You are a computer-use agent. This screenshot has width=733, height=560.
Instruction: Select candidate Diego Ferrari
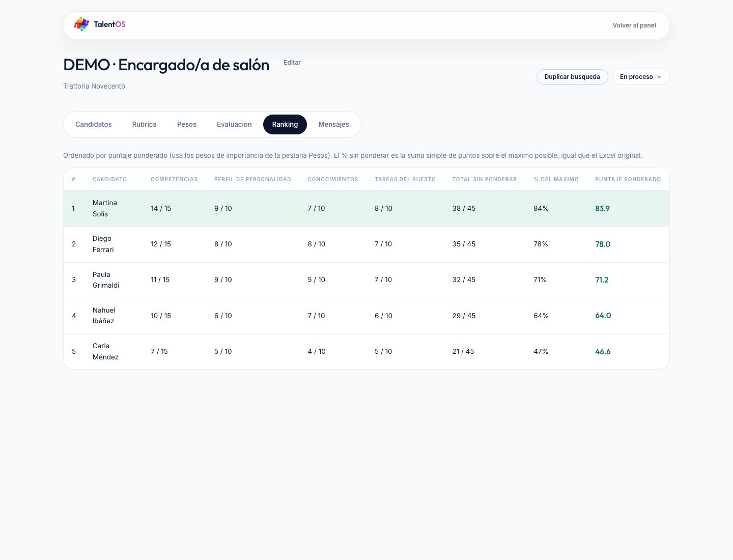[103, 244]
